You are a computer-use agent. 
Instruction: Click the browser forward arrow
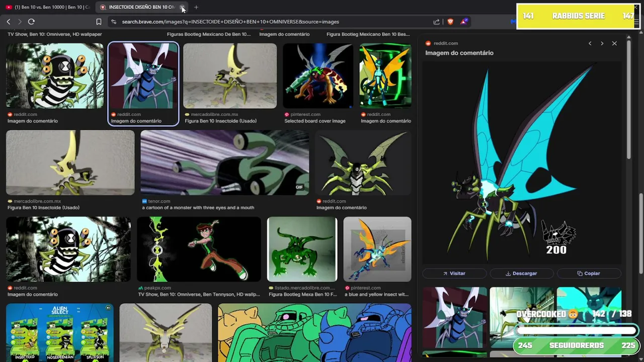coord(20,22)
